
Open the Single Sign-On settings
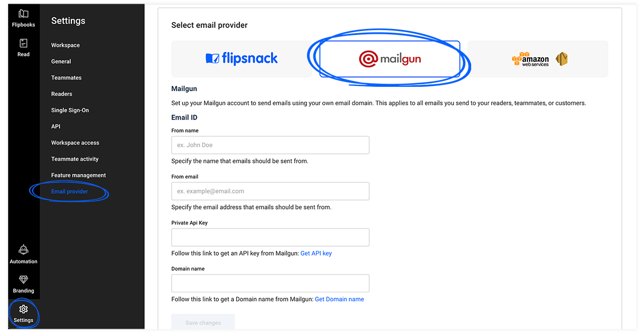click(x=70, y=110)
